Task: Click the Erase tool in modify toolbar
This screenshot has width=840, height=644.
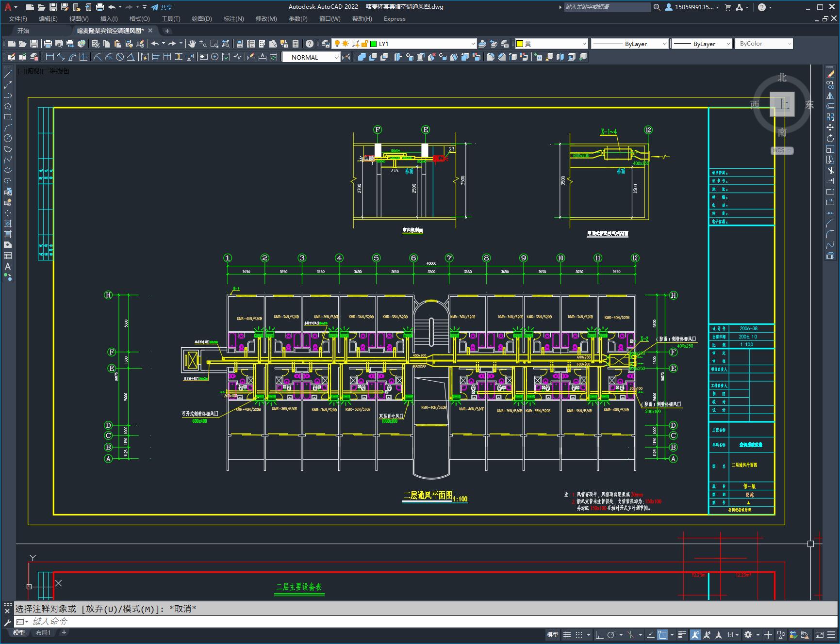Action: coord(830,74)
